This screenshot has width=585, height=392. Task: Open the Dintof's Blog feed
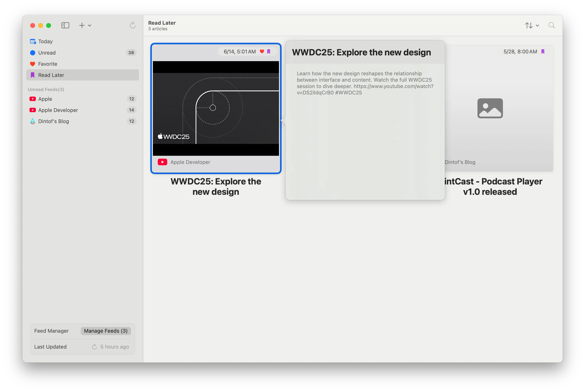(54, 121)
